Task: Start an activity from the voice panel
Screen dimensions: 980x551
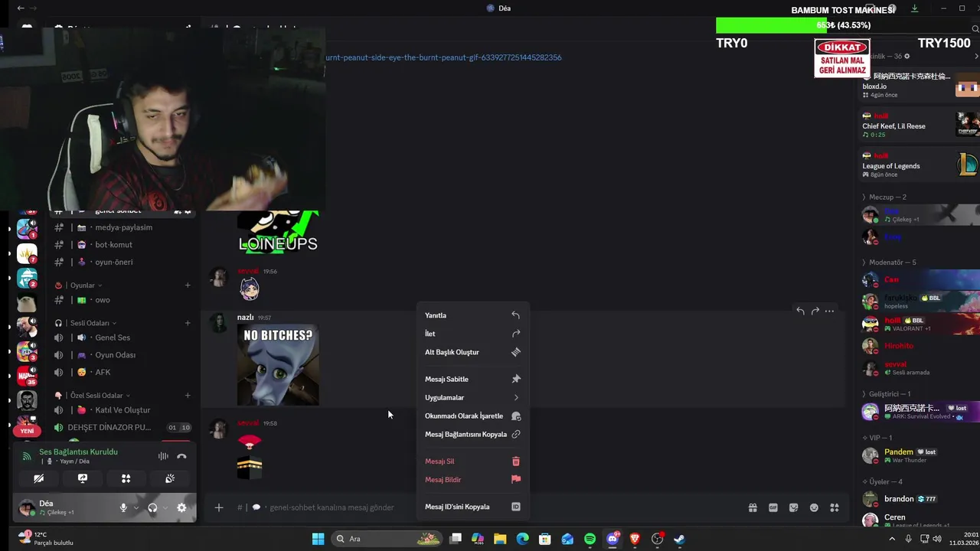Action: tap(126, 478)
